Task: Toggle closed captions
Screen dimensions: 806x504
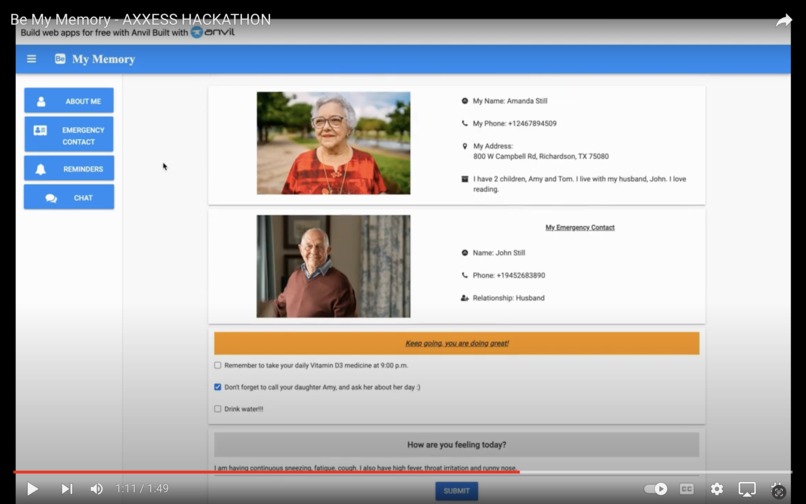Action: pyautogui.click(x=687, y=489)
